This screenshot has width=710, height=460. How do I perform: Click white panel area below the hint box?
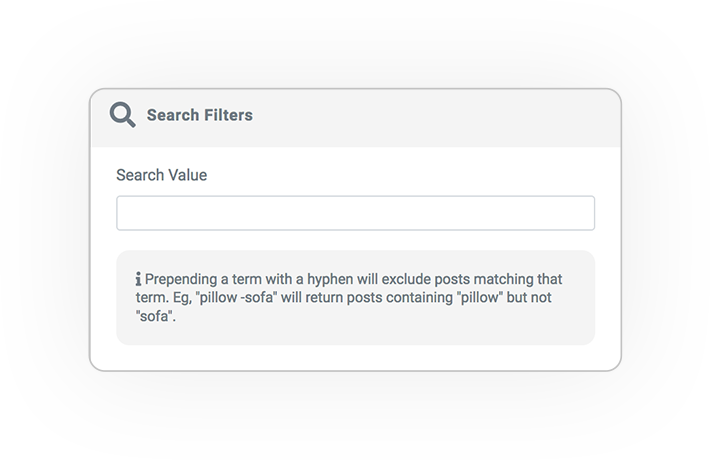(x=355, y=358)
